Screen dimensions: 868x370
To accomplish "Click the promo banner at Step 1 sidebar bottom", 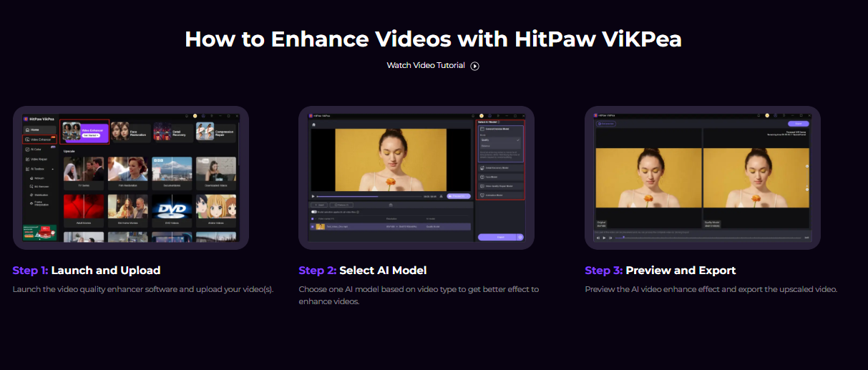I will tap(39, 233).
